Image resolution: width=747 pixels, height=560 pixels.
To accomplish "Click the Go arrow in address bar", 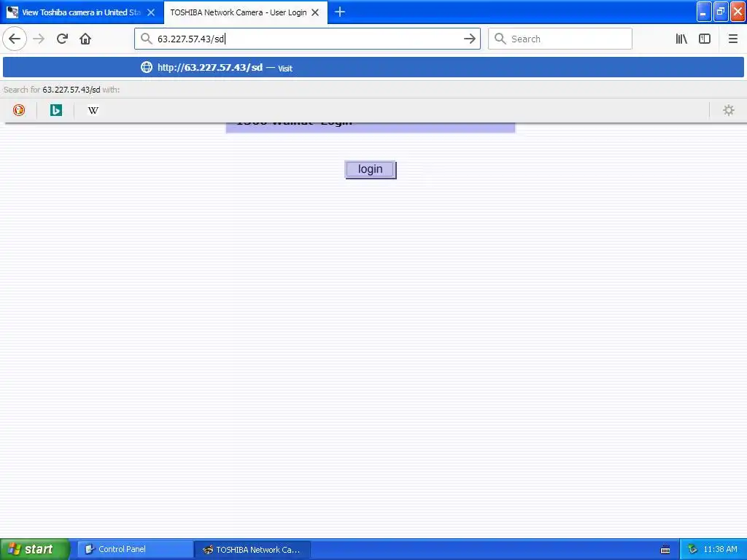I will coord(470,39).
